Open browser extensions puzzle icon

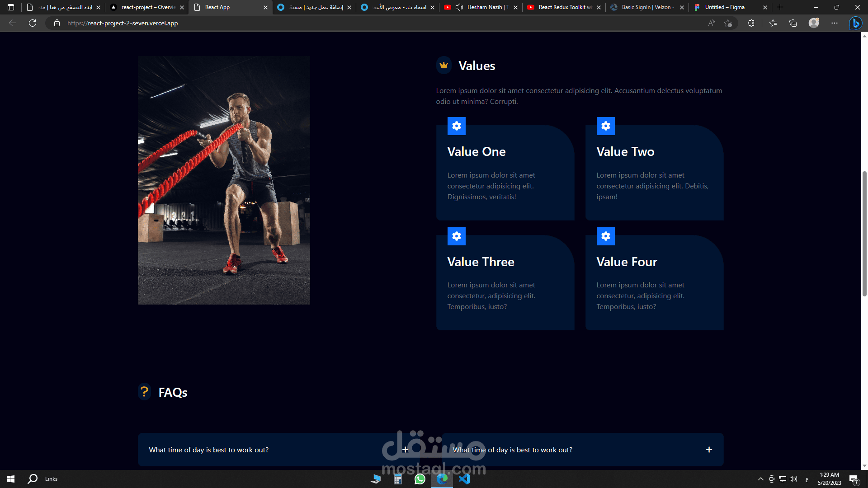tap(751, 23)
